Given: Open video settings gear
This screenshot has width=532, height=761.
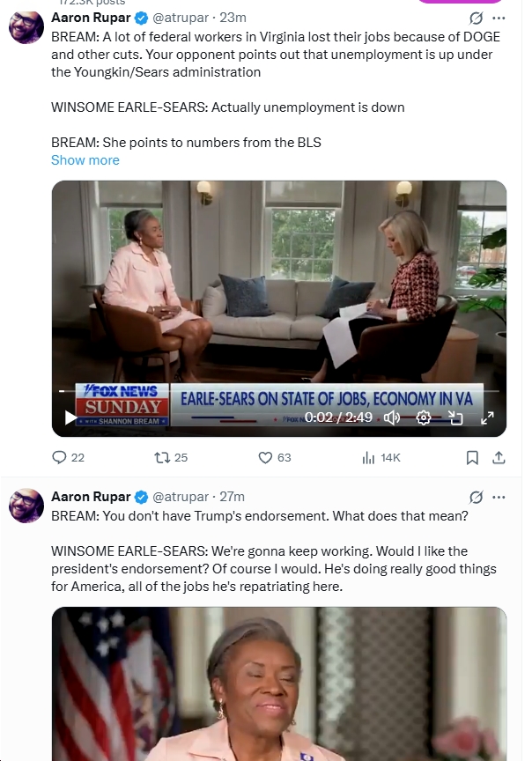Looking at the screenshot, I should point(424,417).
